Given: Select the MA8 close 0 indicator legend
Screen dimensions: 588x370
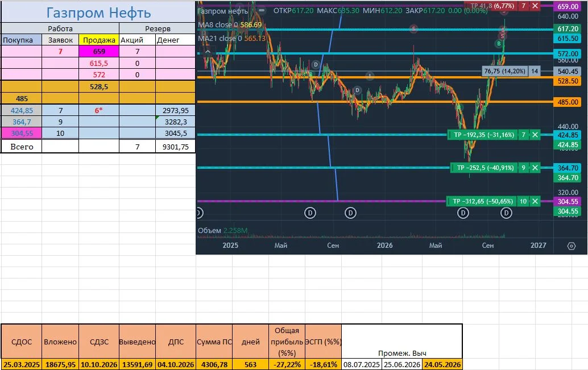Looking at the screenshot, I should (230, 25).
